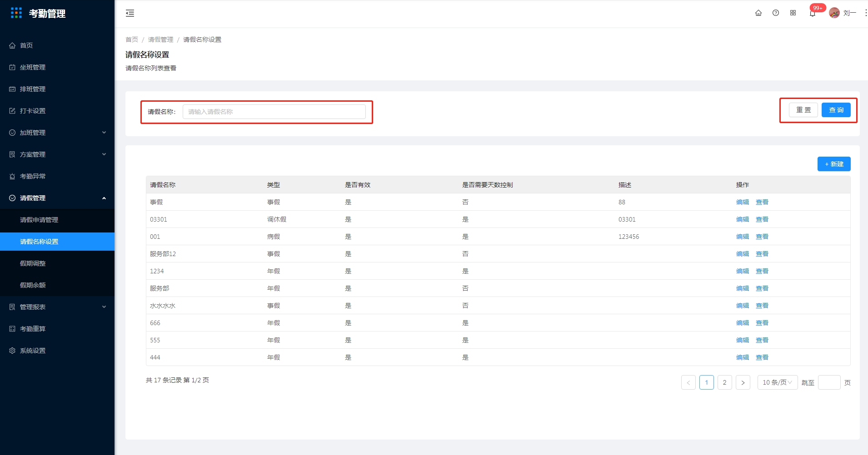Open the notifications bell with 99+ badge

tap(813, 13)
